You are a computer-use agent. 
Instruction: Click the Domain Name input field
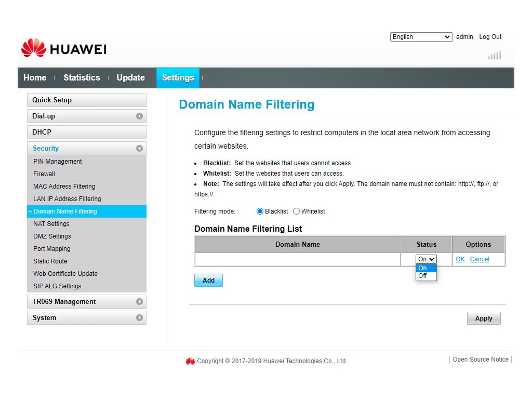click(298, 259)
